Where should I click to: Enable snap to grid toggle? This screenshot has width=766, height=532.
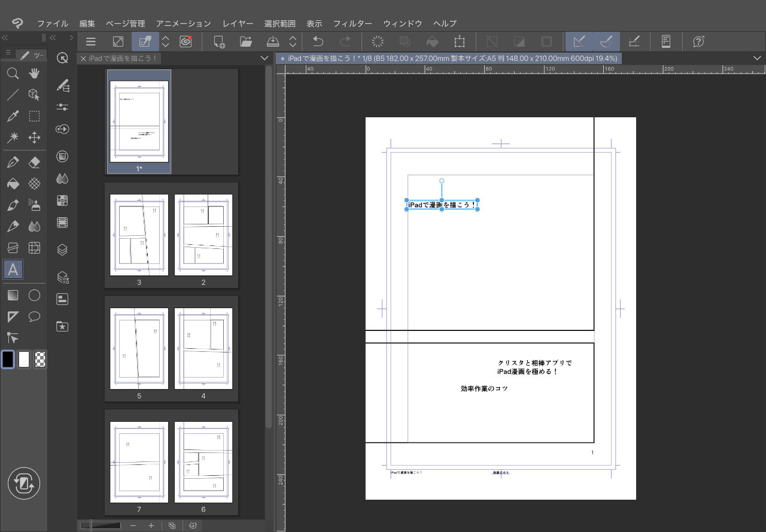click(x=634, y=42)
